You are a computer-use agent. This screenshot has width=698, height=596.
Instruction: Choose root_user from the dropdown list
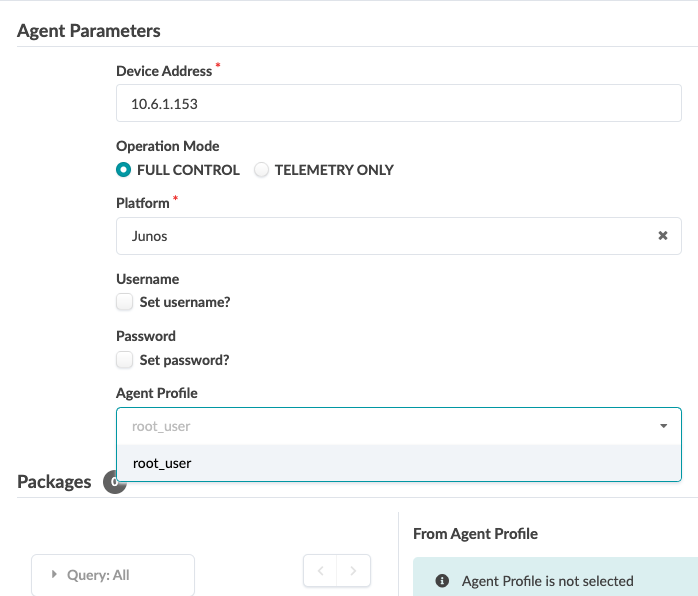(x=162, y=463)
